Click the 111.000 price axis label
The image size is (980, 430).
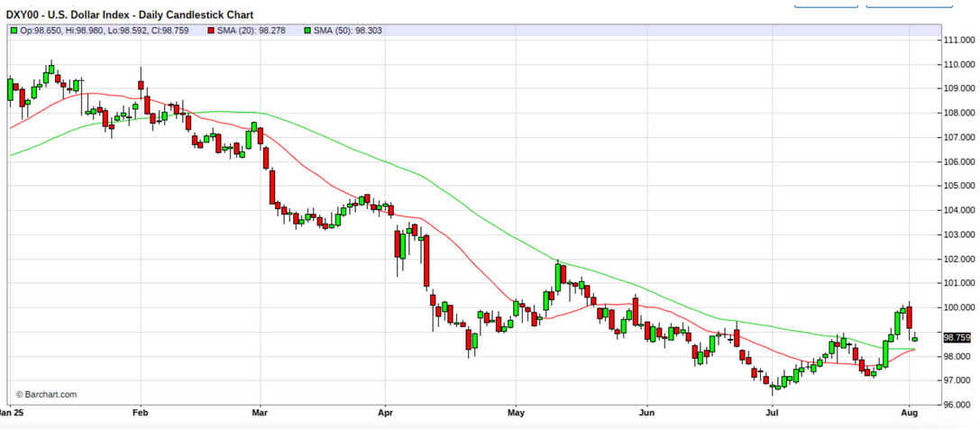click(x=957, y=41)
